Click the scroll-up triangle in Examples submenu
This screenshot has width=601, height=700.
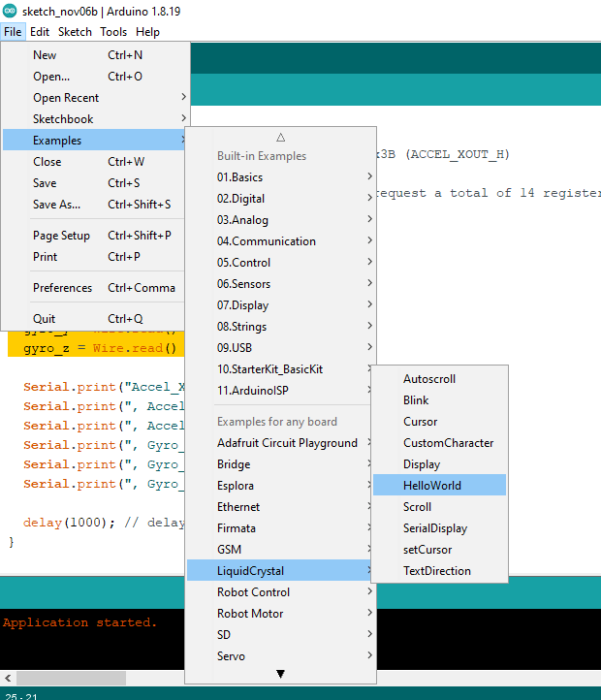pos(280,138)
